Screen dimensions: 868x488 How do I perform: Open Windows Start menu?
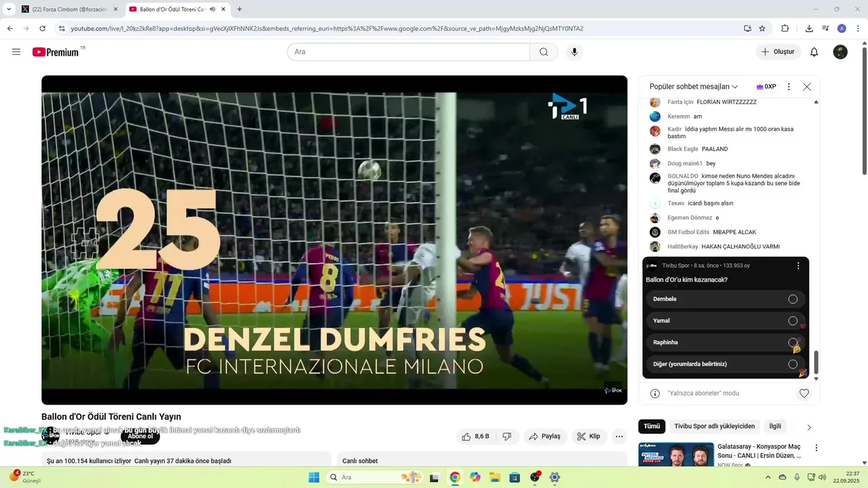pos(314,477)
